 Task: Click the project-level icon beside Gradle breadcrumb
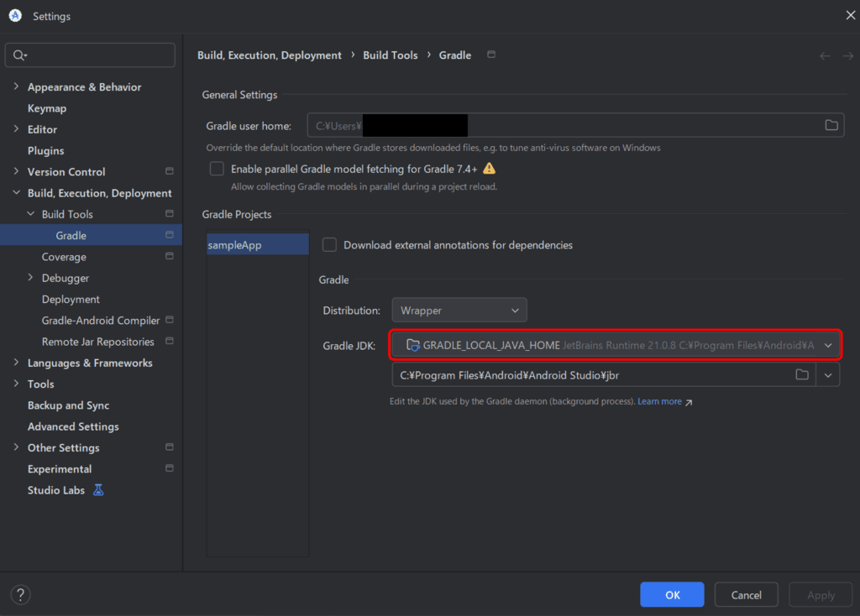491,55
